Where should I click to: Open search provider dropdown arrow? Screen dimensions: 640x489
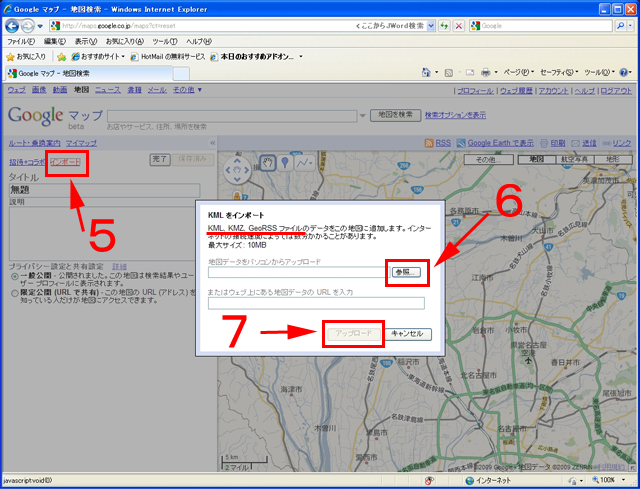pos(631,26)
